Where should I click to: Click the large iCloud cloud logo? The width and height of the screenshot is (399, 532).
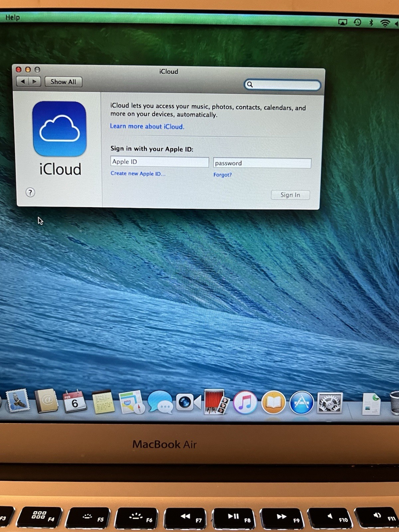pyautogui.click(x=60, y=129)
